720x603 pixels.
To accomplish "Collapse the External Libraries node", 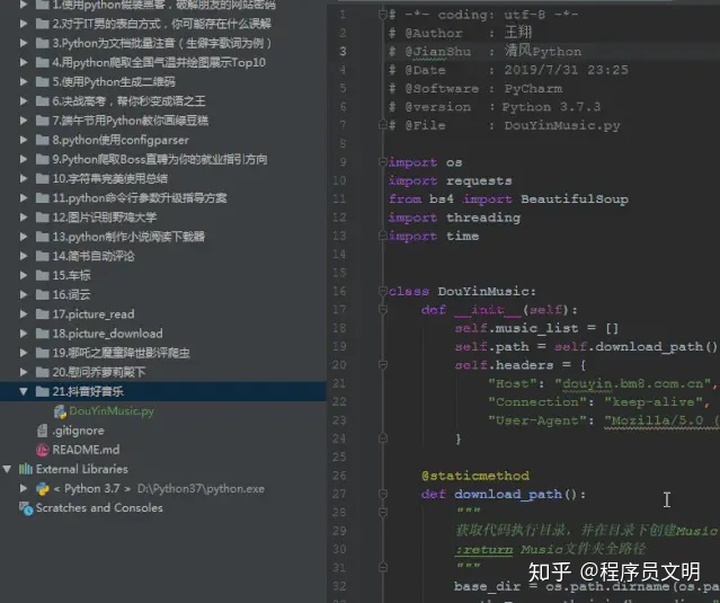I will click(x=7, y=469).
